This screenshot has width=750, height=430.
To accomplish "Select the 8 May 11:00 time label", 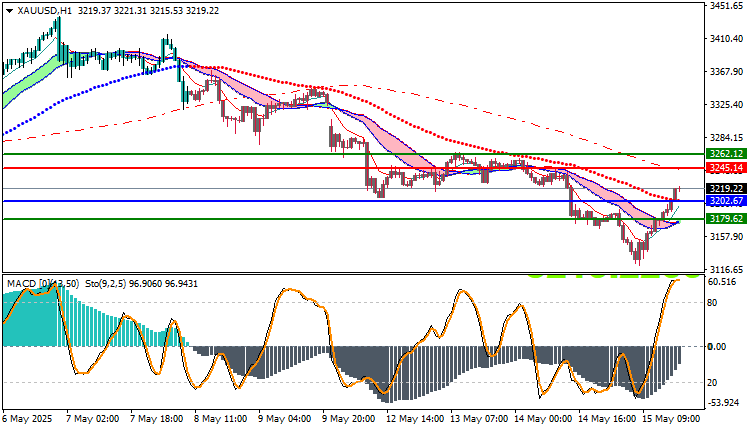I will click(220, 419).
